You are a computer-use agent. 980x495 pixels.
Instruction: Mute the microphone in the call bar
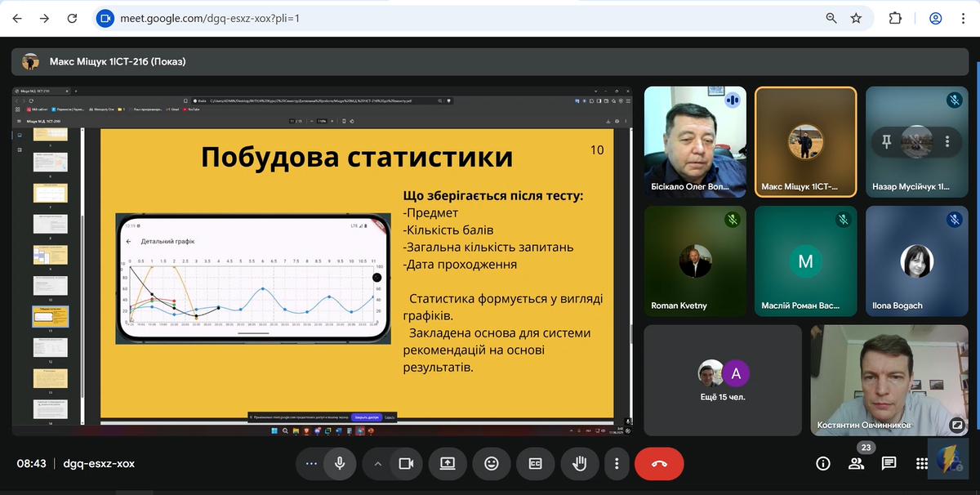click(x=339, y=463)
